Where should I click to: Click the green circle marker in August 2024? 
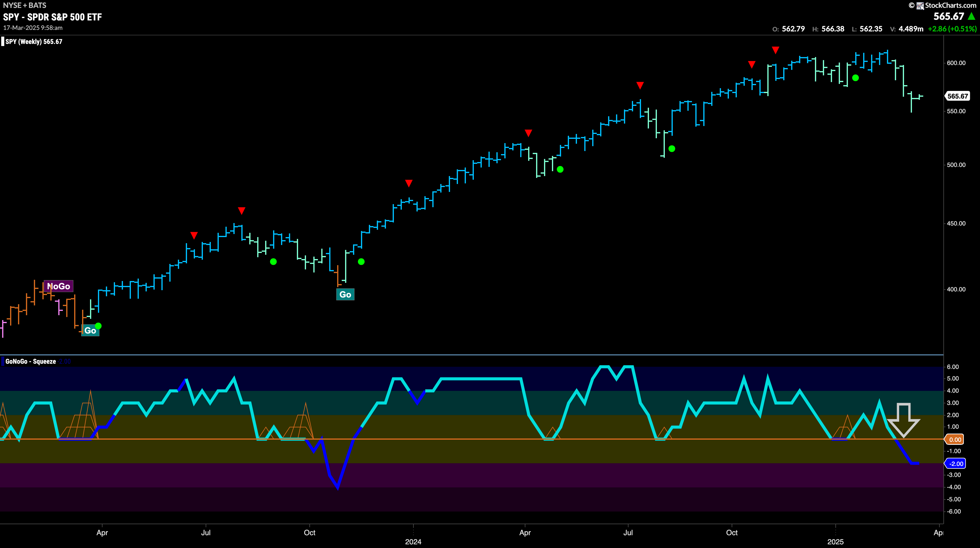[x=672, y=149]
